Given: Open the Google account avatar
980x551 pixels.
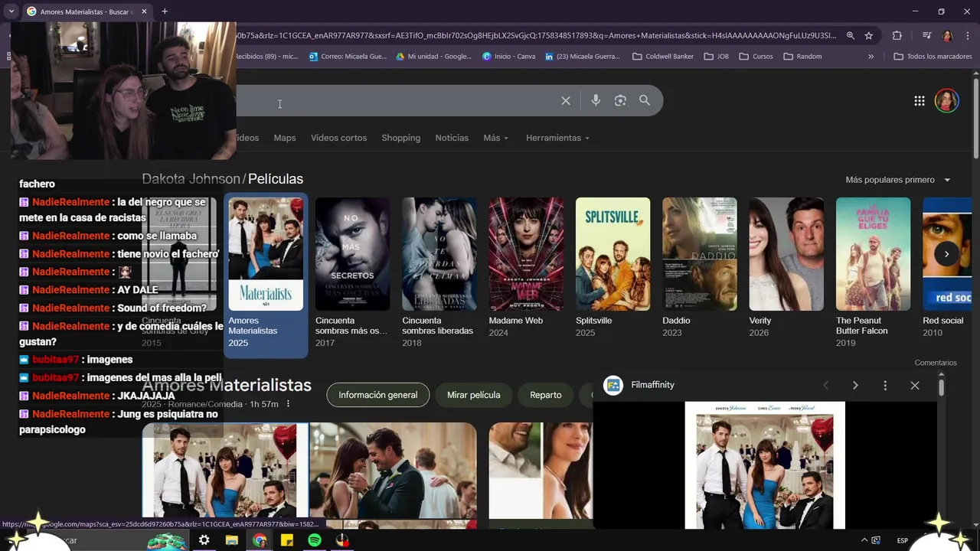Looking at the screenshot, I should 947,101.
